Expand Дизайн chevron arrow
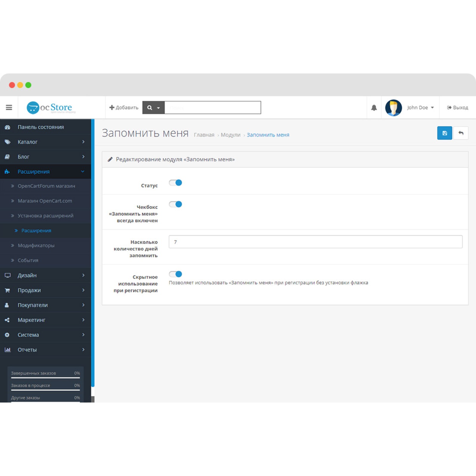Viewport: 476px width, 476px height. pyautogui.click(x=83, y=275)
